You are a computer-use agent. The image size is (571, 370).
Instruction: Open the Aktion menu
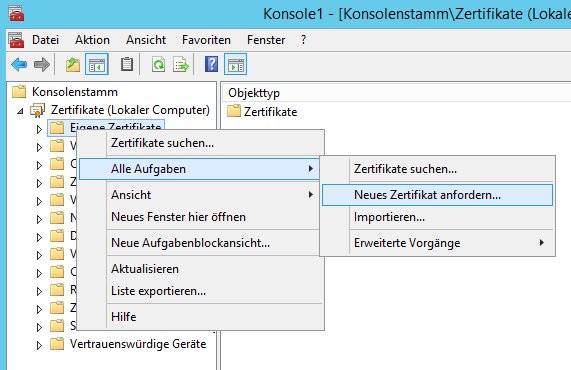tap(92, 40)
